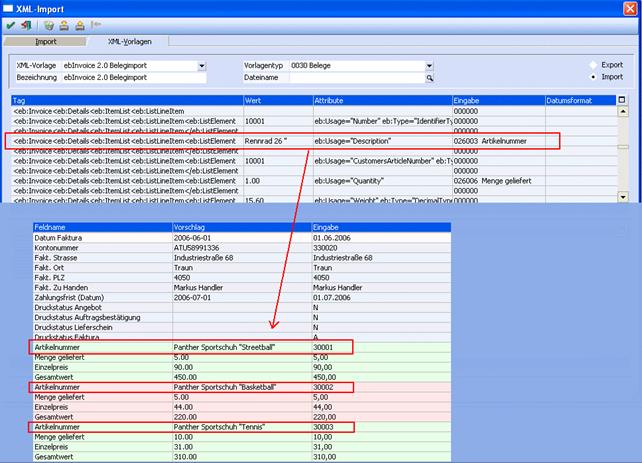Expand the XML-Vorlage dropdown
The height and width of the screenshot is (463, 642).
(201, 65)
